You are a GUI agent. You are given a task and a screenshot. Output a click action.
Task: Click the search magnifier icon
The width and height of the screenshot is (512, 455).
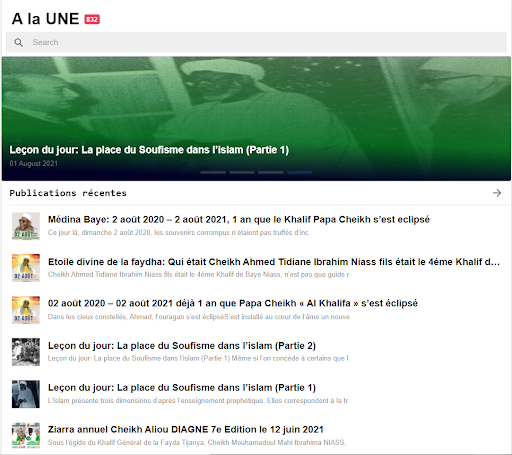19,42
